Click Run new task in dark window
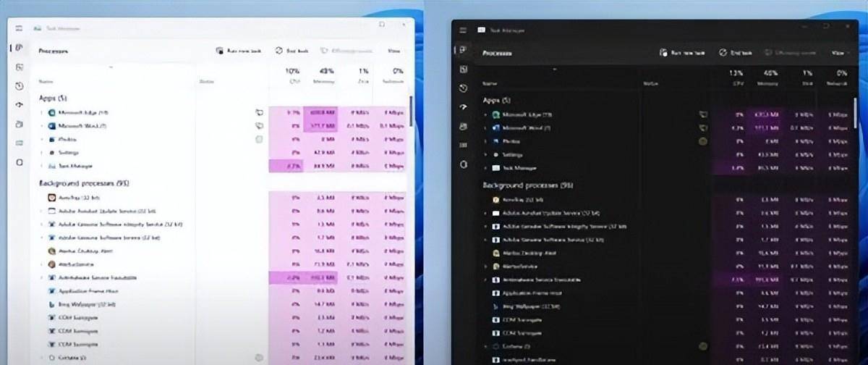868x365 pixels. 682,53
